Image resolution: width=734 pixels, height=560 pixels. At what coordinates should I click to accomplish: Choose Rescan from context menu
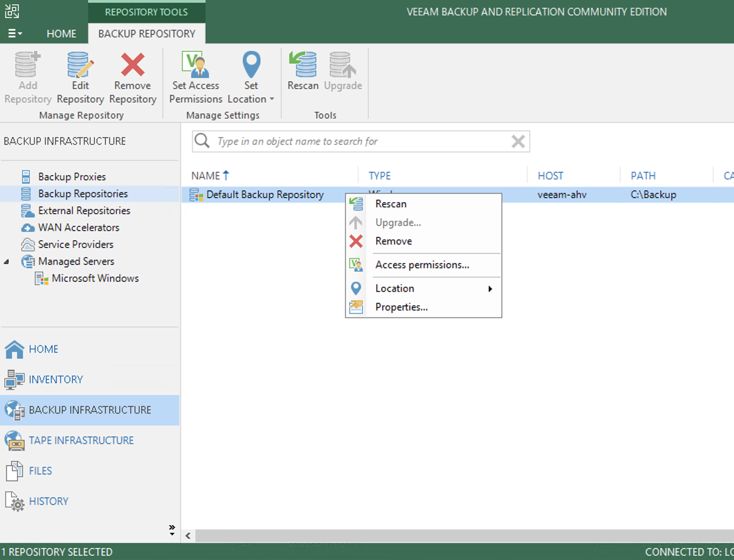coord(424,204)
